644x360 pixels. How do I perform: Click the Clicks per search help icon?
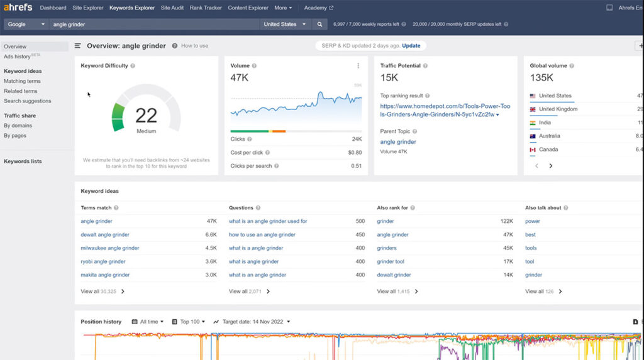[x=277, y=166]
